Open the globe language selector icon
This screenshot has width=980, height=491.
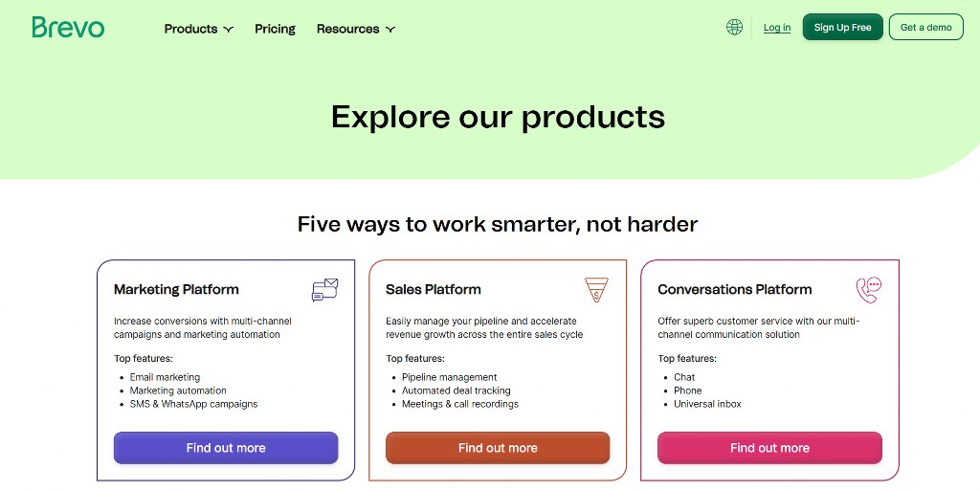tap(734, 27)
